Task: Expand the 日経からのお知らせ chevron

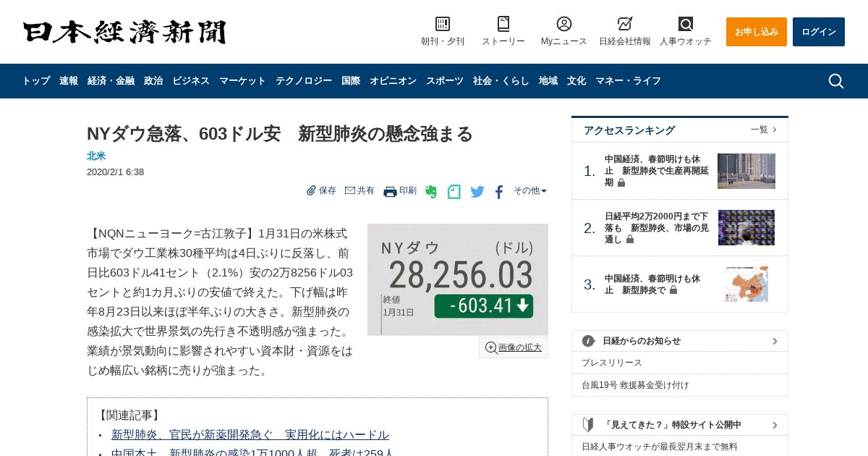Action: coord(775,341)
